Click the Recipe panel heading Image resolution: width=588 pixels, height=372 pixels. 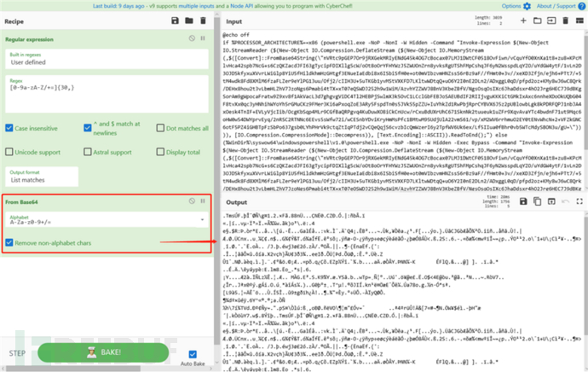pyautogui.click(x=14, y=21)
